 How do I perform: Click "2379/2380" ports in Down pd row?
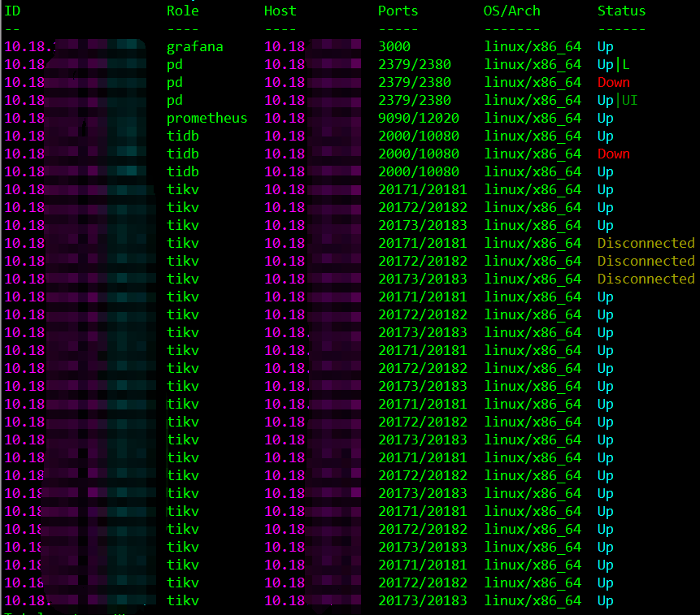point(415,83)
